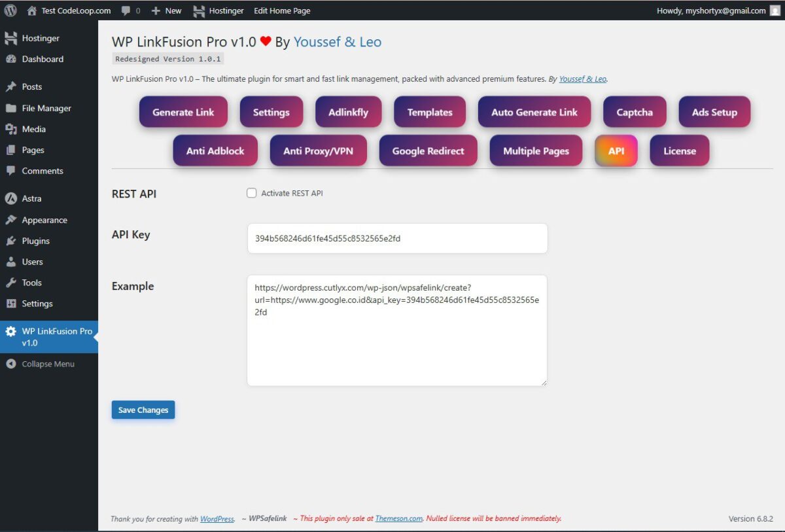The width and height of the screenshot is (785, 532).
Task: Click the Comments icon in the sidebar
Action: coord(11,171)
